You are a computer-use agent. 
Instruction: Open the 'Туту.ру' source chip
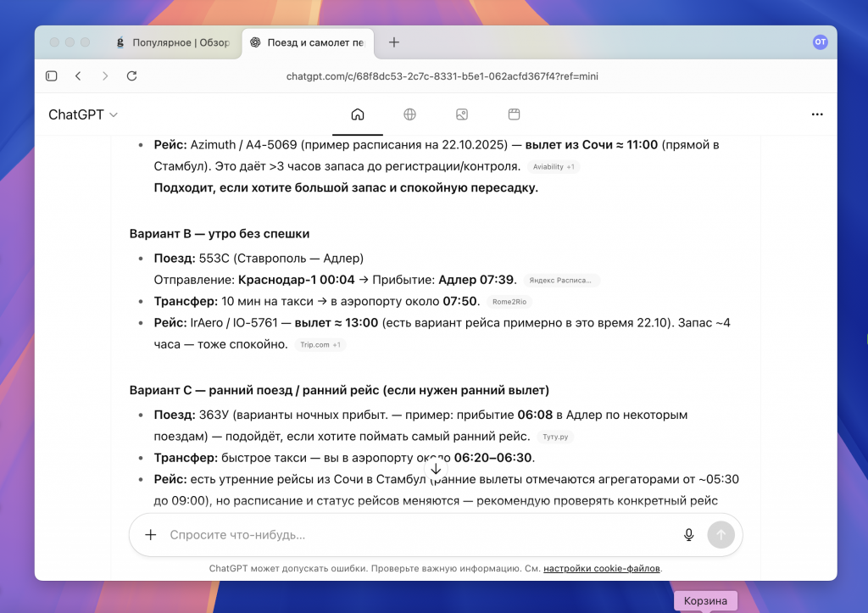[555, 437]
